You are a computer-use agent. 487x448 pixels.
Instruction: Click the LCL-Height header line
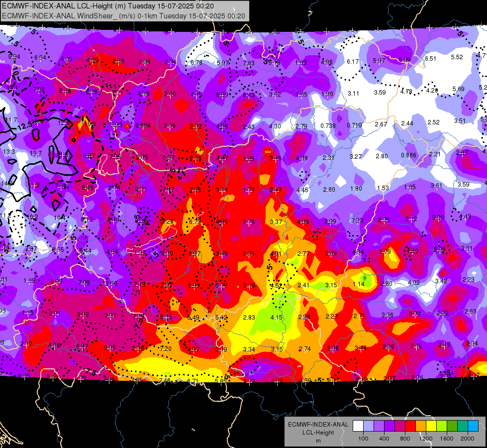(108, 6)
